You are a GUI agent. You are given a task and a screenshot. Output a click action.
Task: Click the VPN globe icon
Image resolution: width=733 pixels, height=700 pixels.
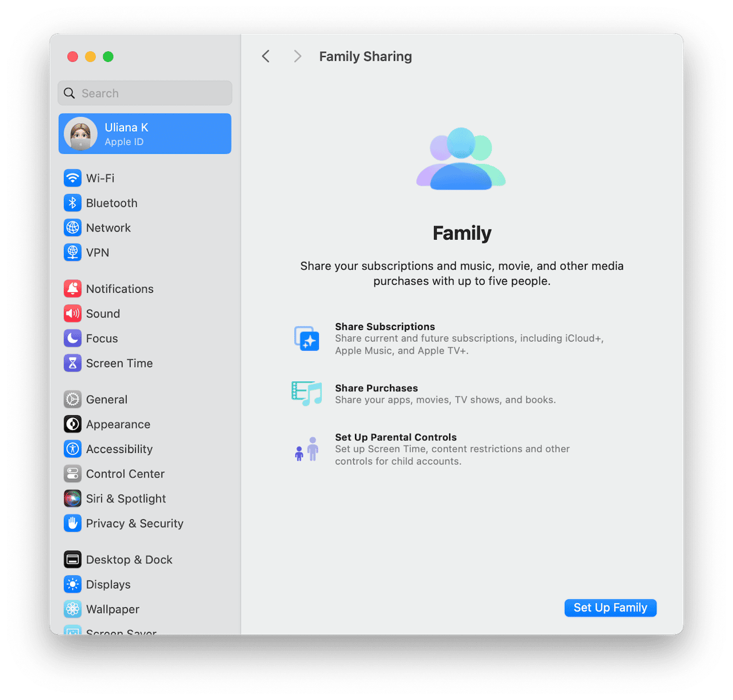point(72,252)
